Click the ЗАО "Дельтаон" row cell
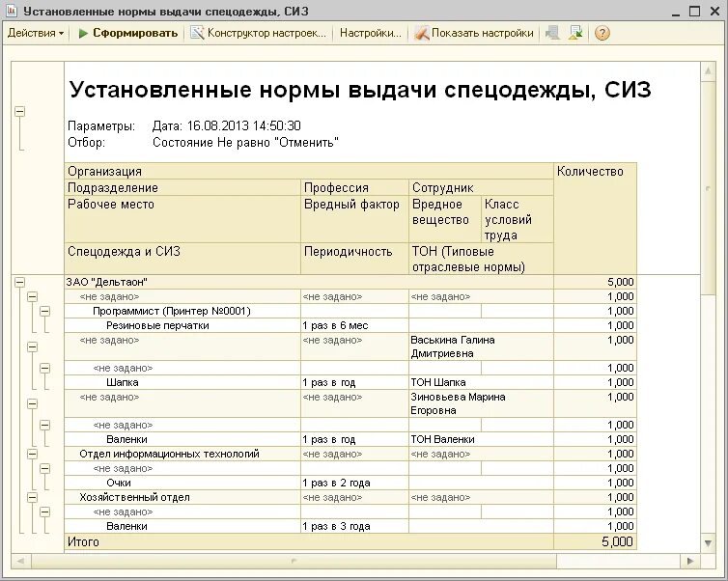This screenshot has height=581, width=728. click(309, 282)
